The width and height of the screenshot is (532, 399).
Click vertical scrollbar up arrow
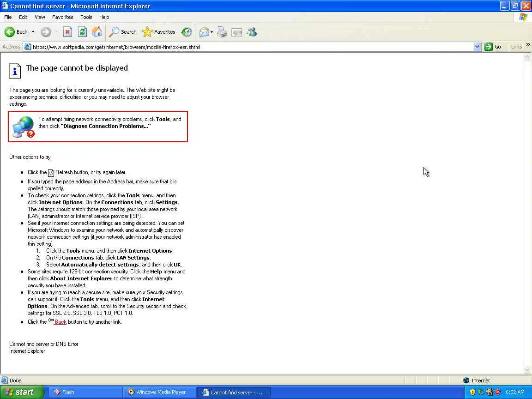(527, 57)
